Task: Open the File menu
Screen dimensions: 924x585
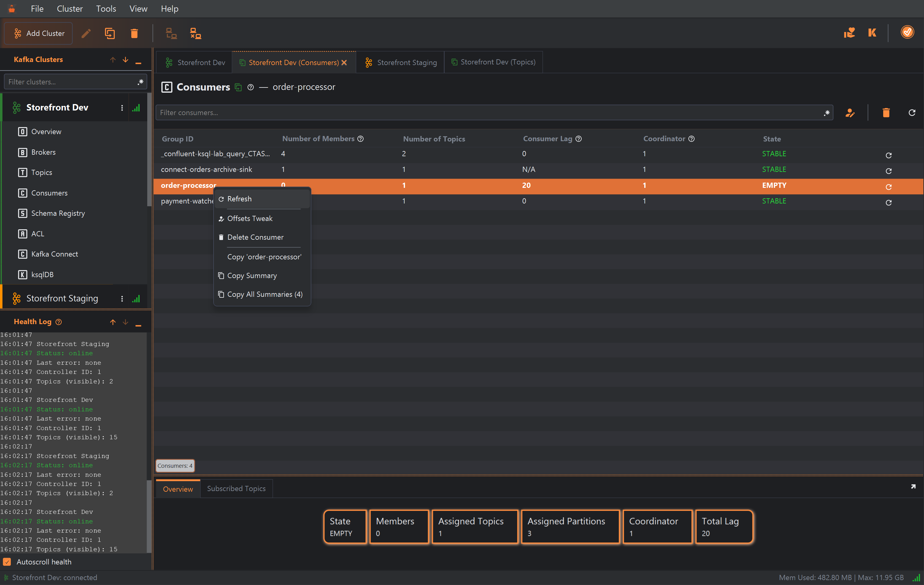Action: pos(37,9)
